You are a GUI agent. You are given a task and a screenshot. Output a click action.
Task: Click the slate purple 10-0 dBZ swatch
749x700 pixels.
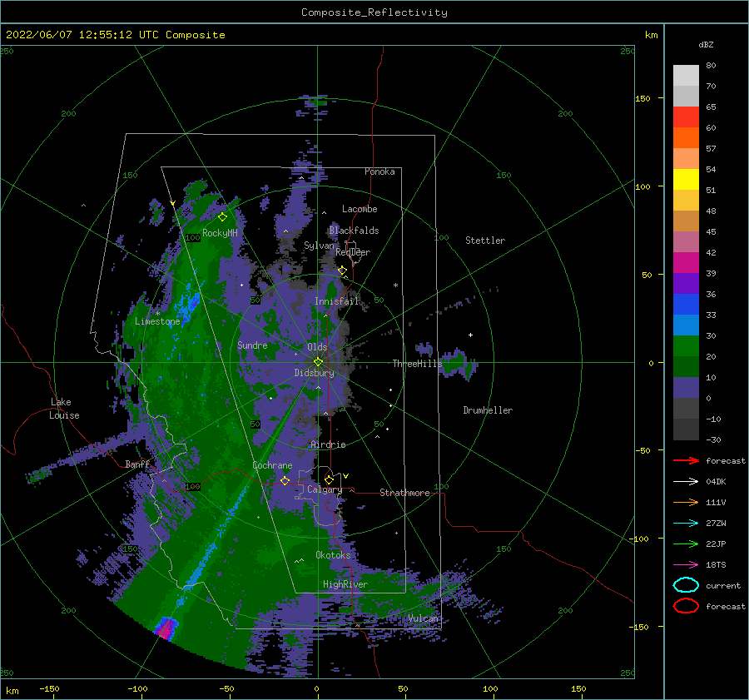click(686, 388)
